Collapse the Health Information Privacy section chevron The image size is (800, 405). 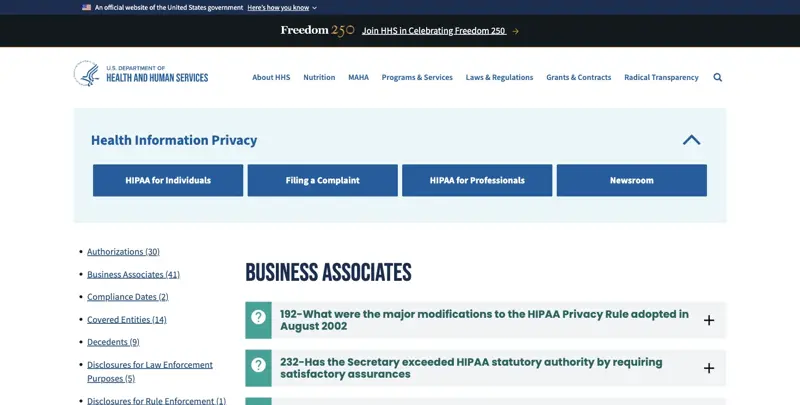point(691,140)
